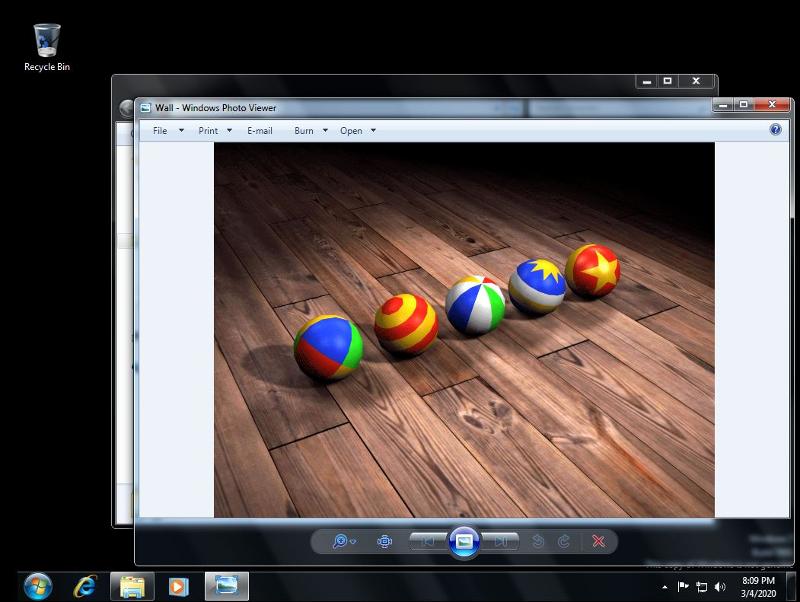Image resolution: width=800 pixels, height=602 pixels.
Task: Show hidden tray icons arrow
Action: 664,587
